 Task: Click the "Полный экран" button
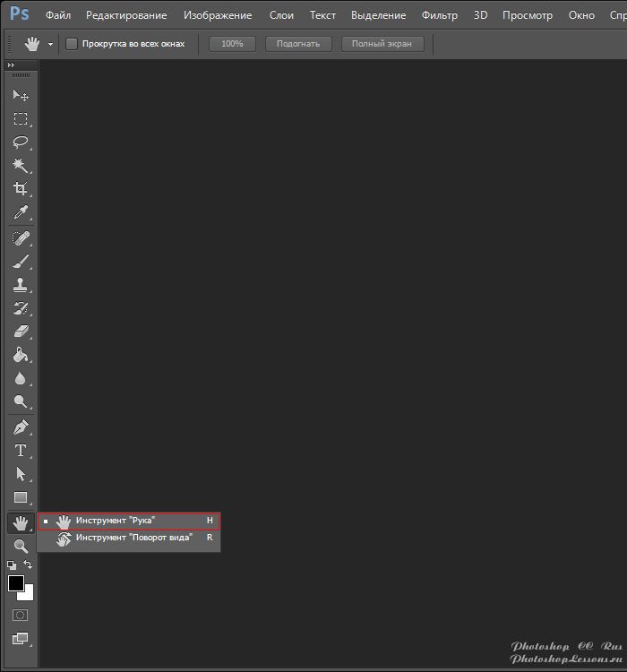(x=382, y=44)
